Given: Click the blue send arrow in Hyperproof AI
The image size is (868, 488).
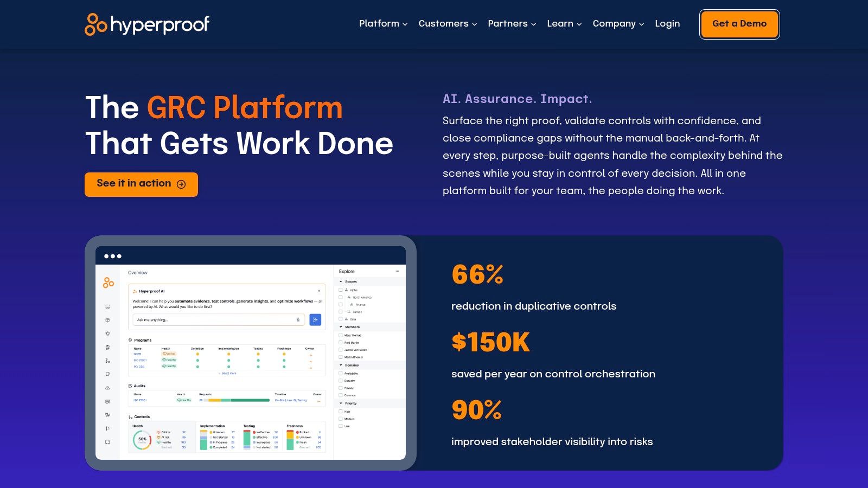Looking at the screenshot, I should (315, 320).
